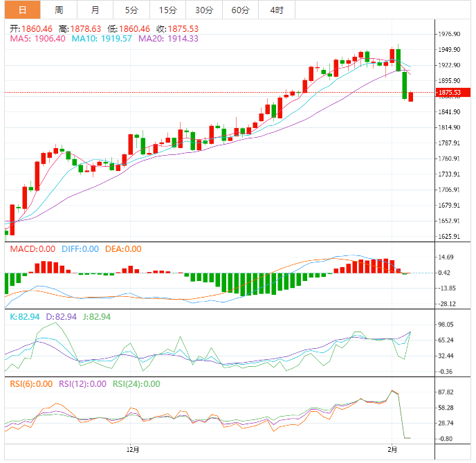
Task: Click the DEA value label
Action: click(123, 249)
